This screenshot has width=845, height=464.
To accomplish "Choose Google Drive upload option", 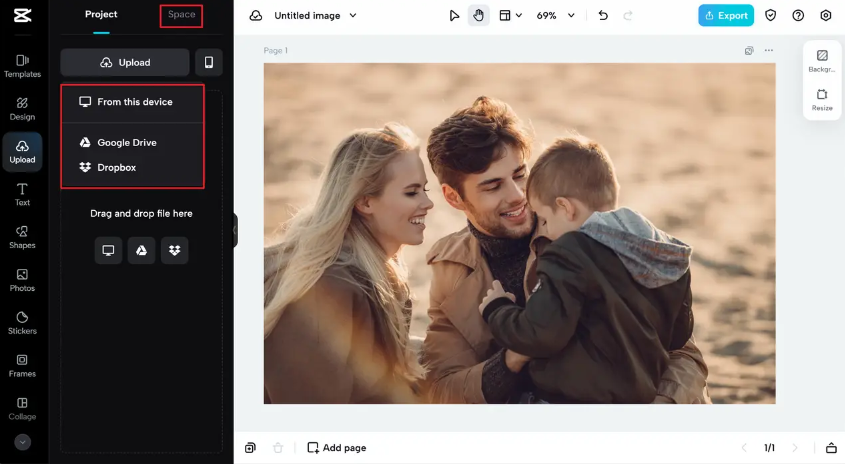I will (x=133, y=143).
